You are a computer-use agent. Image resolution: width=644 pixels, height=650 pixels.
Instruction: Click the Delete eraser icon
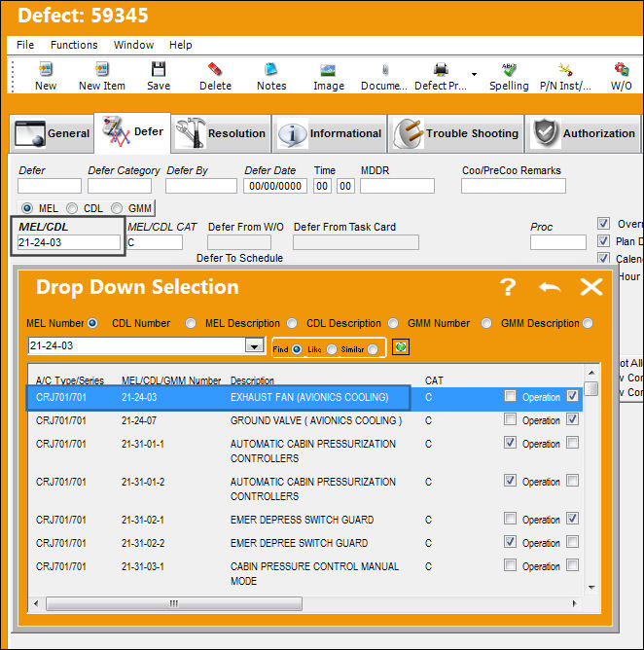(x=215, y=69)
